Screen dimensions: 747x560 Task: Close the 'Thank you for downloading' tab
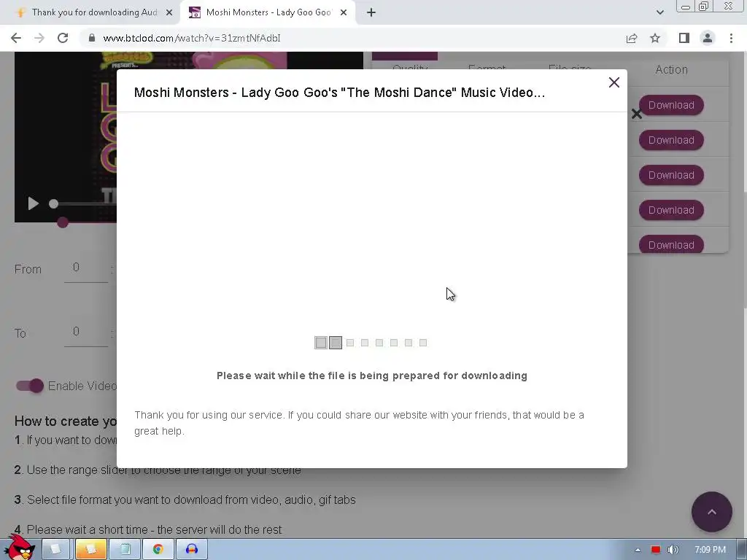click(x=169, y=13)
